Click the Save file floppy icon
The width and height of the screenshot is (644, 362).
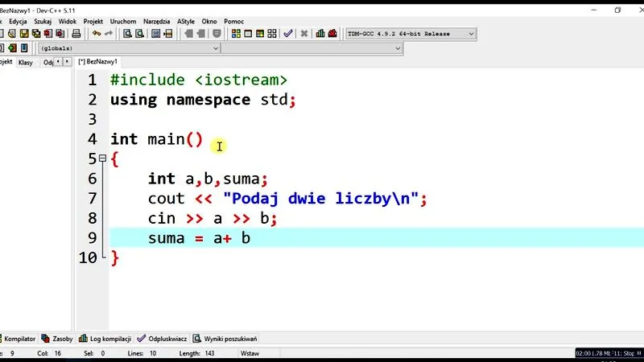(x=24, y=34)
